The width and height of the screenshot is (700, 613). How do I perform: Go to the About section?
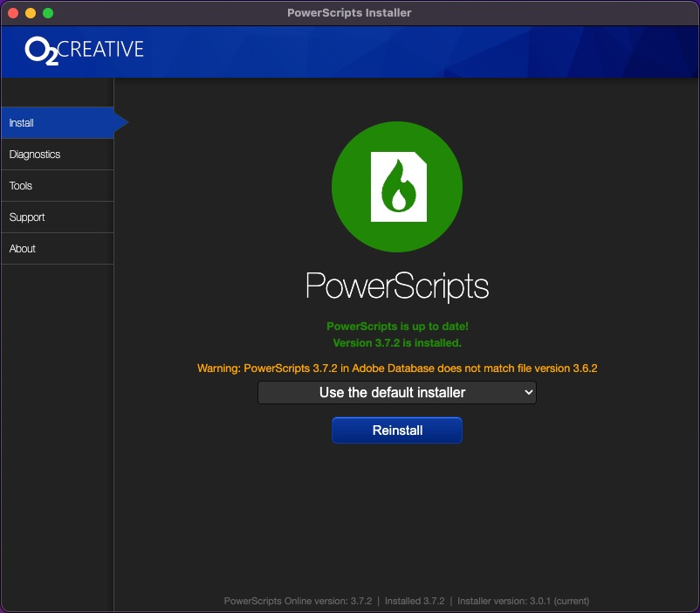(x=58, y=249)
